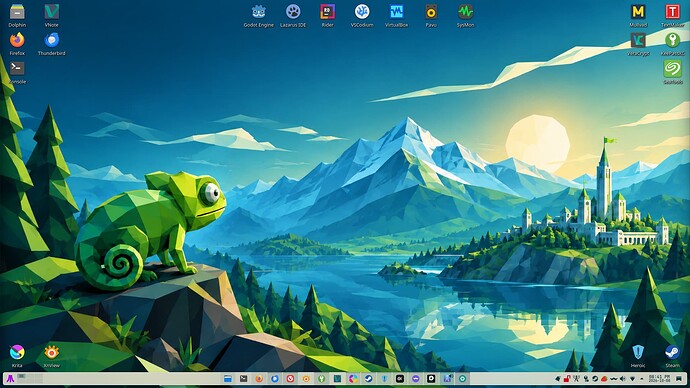This screenshot has width=690, height=388.
Task: Open terminal icon in the taskbar
Action: 243,379
